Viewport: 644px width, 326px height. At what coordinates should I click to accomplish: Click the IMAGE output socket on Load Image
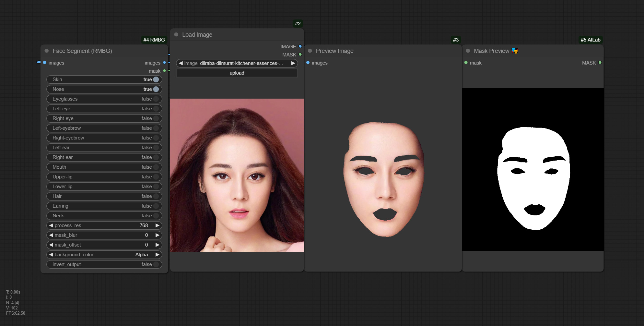[x=300, y=46]
